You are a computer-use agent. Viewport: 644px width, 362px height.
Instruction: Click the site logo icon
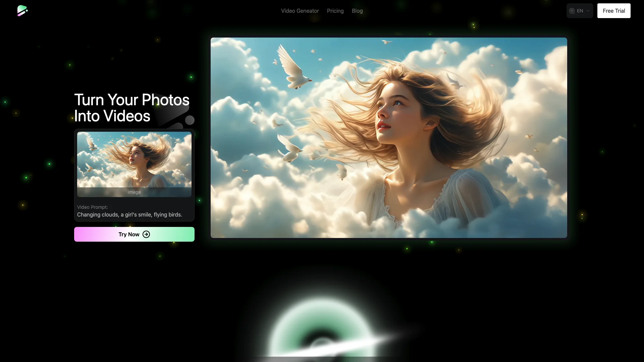point(22,11)
